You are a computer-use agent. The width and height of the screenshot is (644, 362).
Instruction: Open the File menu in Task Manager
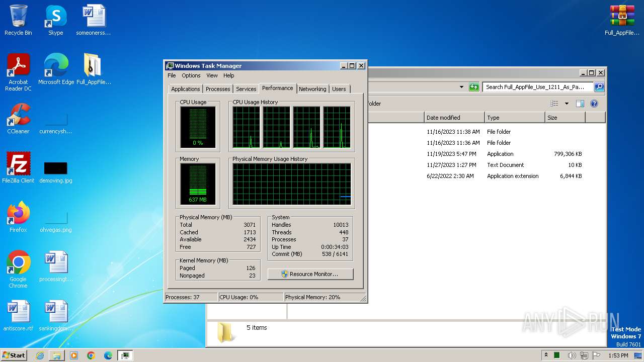[172, 75]
